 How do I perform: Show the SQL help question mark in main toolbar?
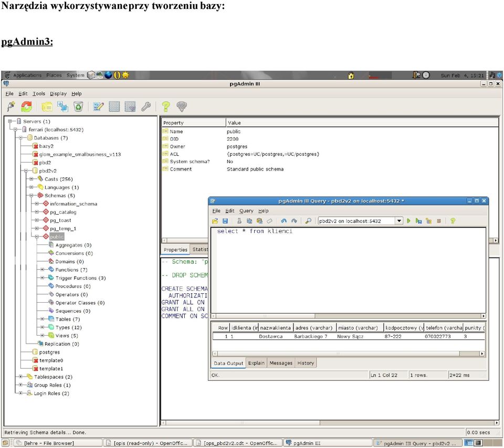coord(166,106)
